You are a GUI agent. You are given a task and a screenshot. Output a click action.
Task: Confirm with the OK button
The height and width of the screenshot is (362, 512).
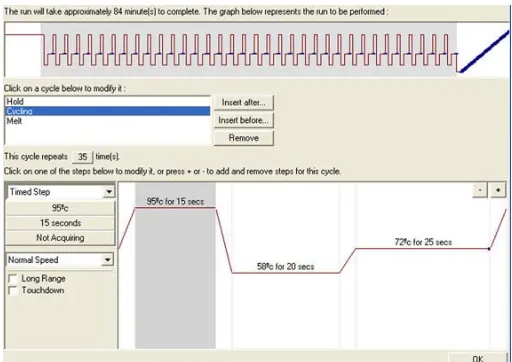(x=478, y=357)
